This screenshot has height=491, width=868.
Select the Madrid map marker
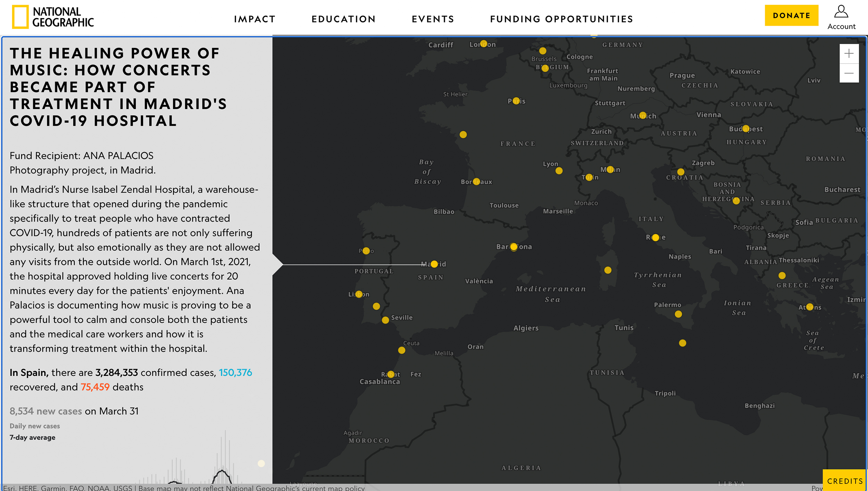click(x=434, y=264)
